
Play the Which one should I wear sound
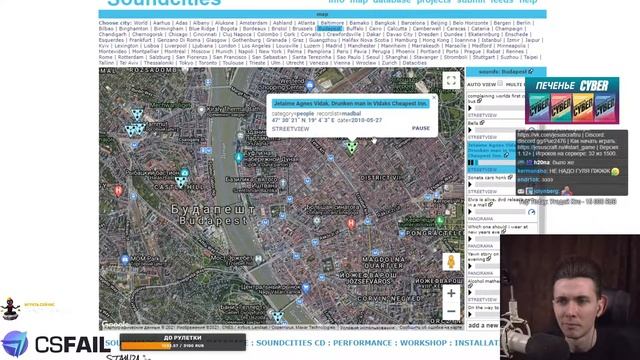[x=470, y=239]
